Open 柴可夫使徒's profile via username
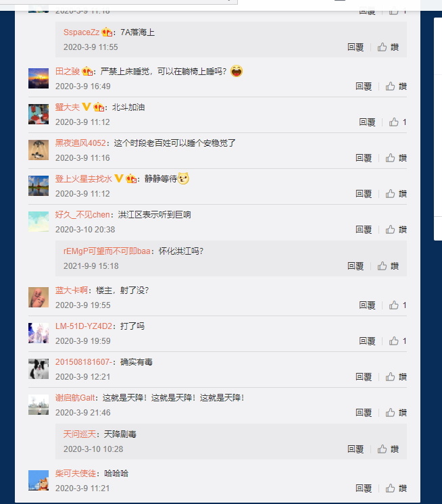442x504 pixels. [76, 473]
